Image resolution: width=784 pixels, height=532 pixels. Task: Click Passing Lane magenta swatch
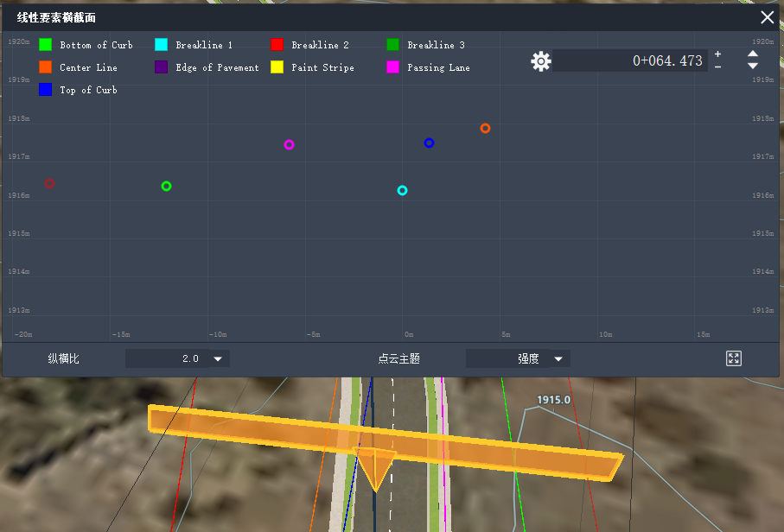(392, 67)
